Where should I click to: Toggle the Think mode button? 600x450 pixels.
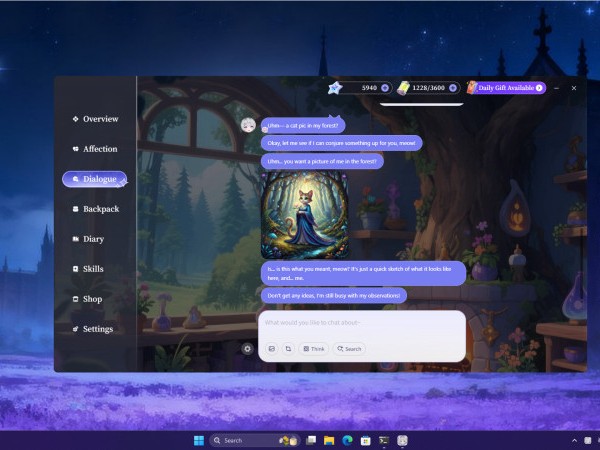pos(313,349)
